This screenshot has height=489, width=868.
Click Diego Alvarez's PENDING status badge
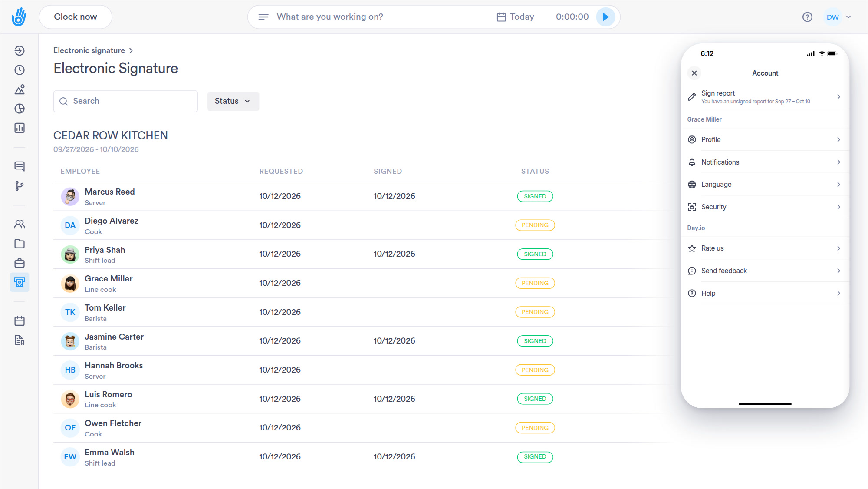click(x=535, y=225)
